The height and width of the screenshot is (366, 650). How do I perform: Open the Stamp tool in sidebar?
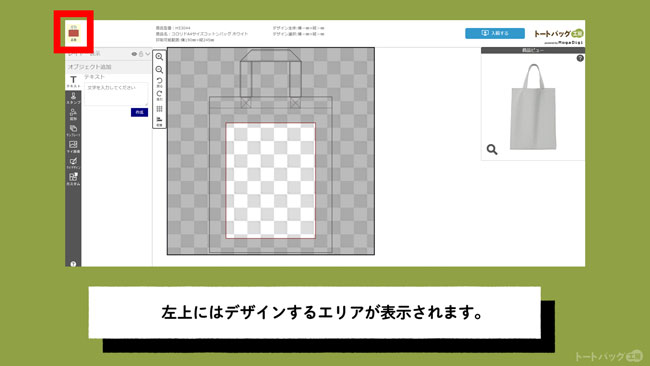[73, 98]
